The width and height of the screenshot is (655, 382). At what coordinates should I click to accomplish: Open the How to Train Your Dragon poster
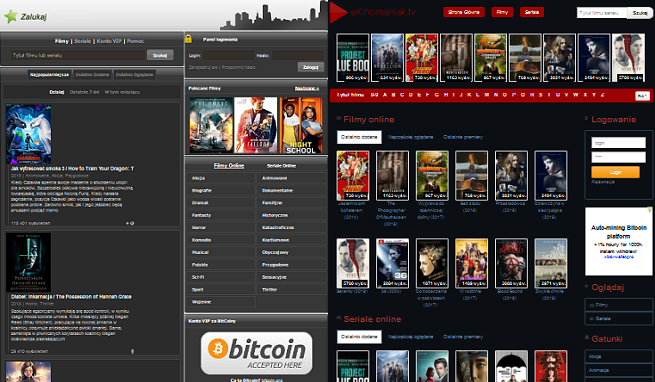coord(28,134)
